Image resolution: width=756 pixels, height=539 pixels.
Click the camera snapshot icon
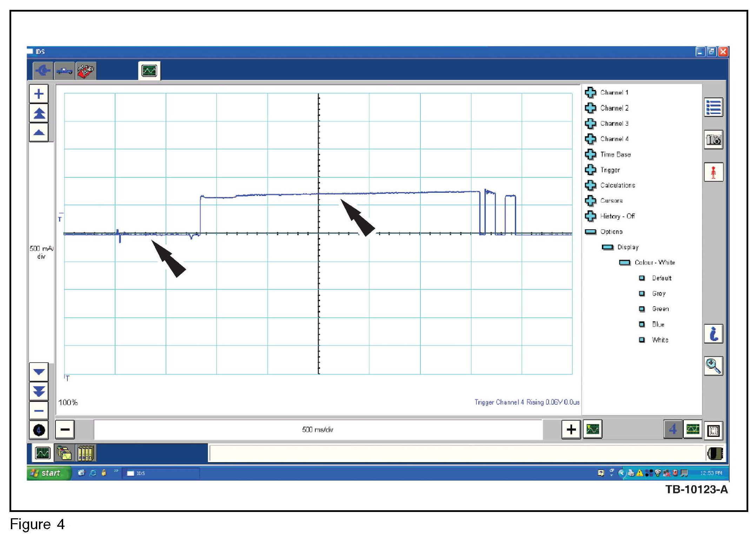point(713,140)
